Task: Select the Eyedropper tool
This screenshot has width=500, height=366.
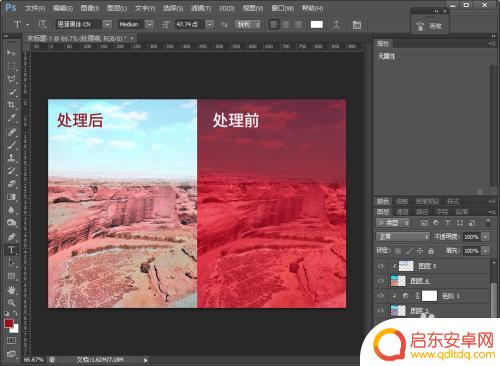Action: [11, 117]
